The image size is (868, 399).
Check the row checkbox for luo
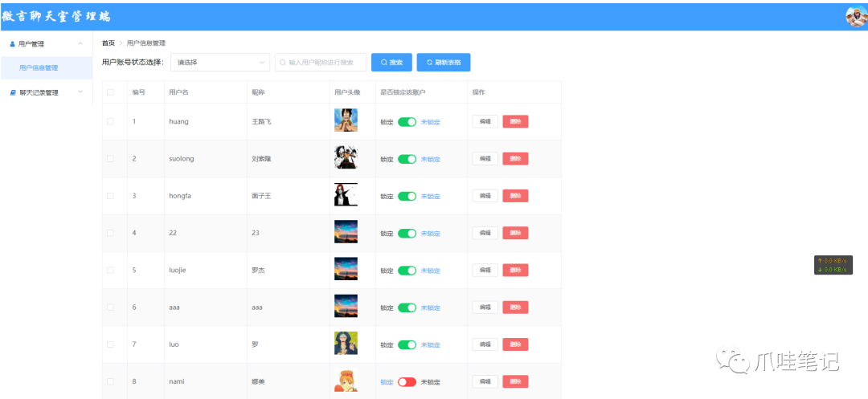110,344
